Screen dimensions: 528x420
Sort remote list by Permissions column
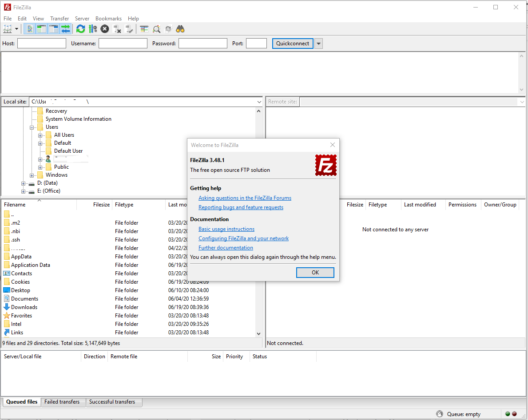click(x=462, y=205)
